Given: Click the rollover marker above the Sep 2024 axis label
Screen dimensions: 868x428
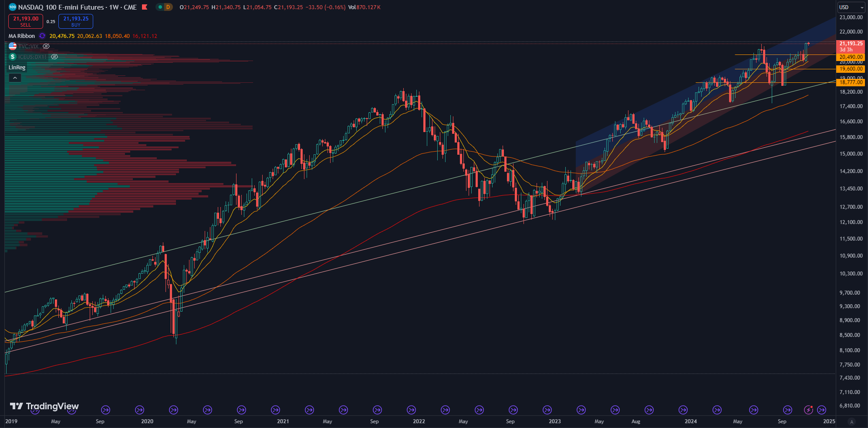Looking at the screenshot, I should (x=787, y=410).
